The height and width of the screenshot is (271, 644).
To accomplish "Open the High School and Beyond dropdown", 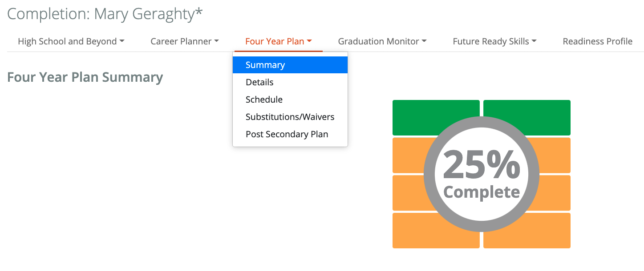I will [x=71, y=41].
